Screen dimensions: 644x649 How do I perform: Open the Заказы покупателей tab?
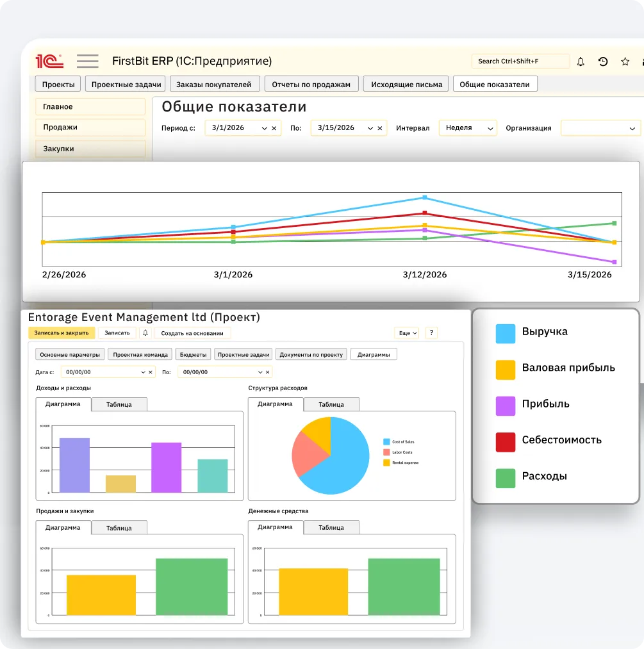(x=214, y=84)
